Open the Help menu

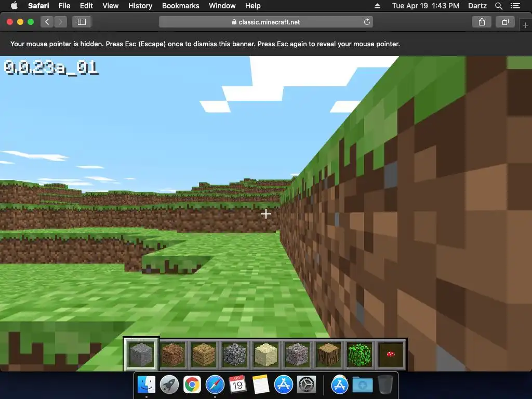tap(253, 6)
